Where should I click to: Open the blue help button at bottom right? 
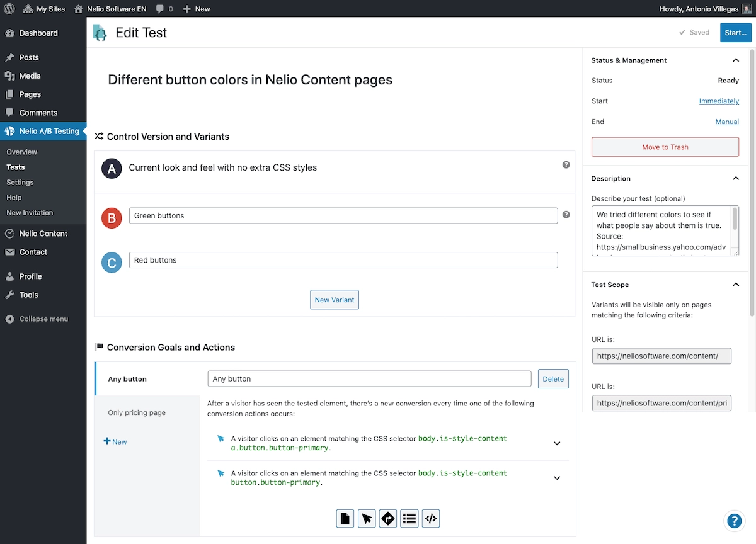click(x=734, y=521)
